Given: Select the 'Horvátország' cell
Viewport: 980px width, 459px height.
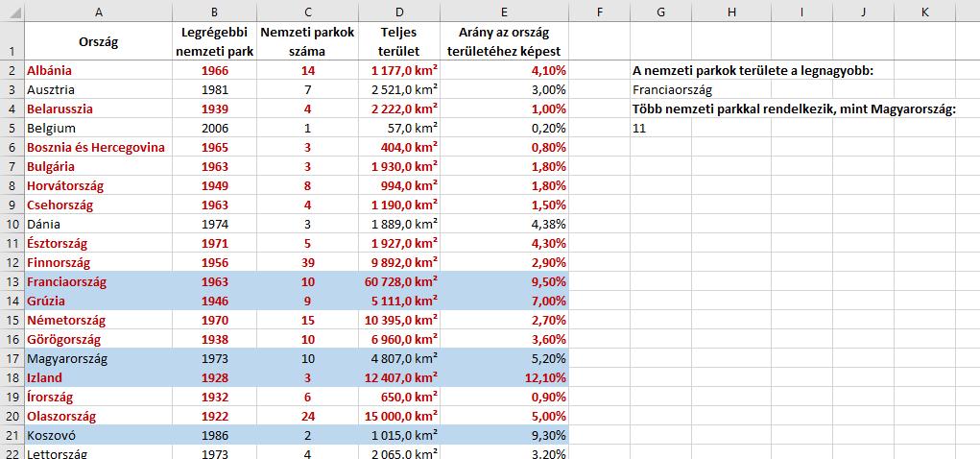Looking at the screenshot, I should pos(99,185).
